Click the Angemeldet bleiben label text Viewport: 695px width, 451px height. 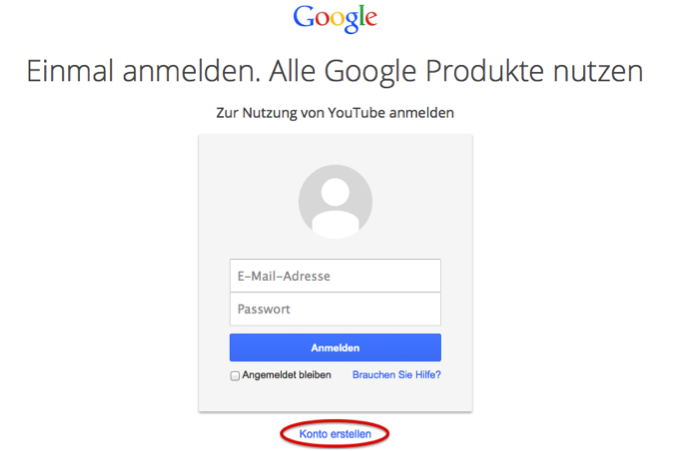click(x=286, y=375)
